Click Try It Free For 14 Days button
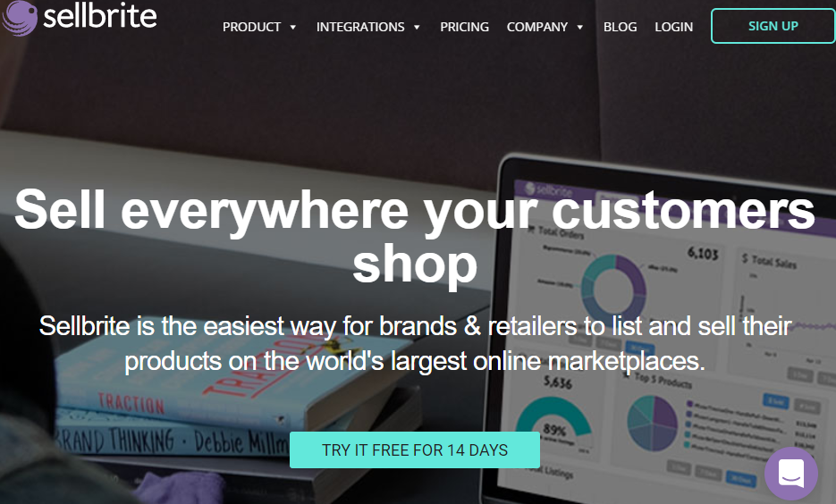Screen dimensions: 836x504 pos(415,450)
